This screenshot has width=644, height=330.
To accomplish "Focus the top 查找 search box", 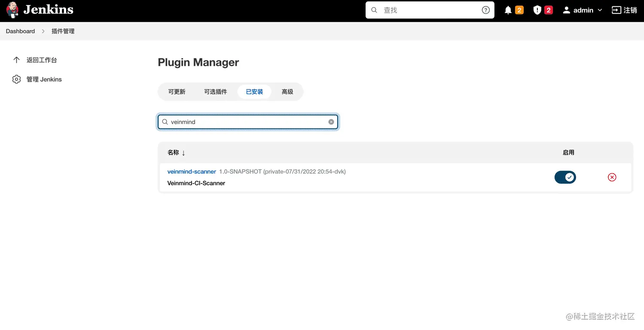I will click(x=430, y=10).
